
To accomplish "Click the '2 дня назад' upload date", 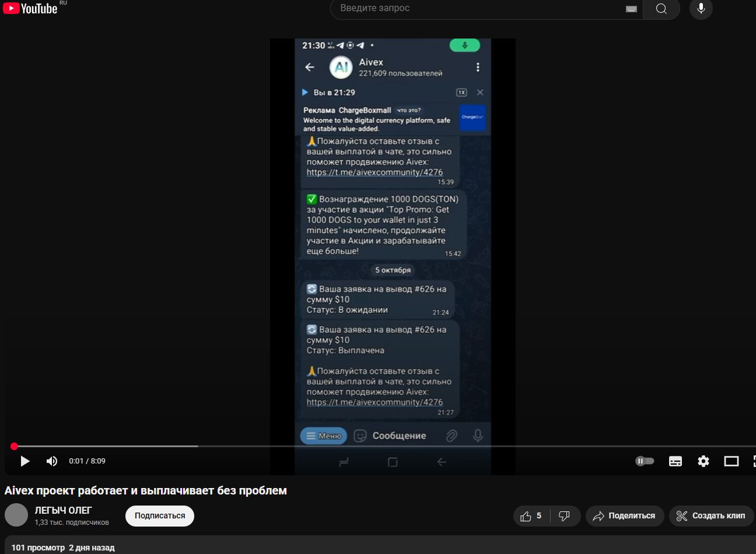I will click(x=92, y=548).
